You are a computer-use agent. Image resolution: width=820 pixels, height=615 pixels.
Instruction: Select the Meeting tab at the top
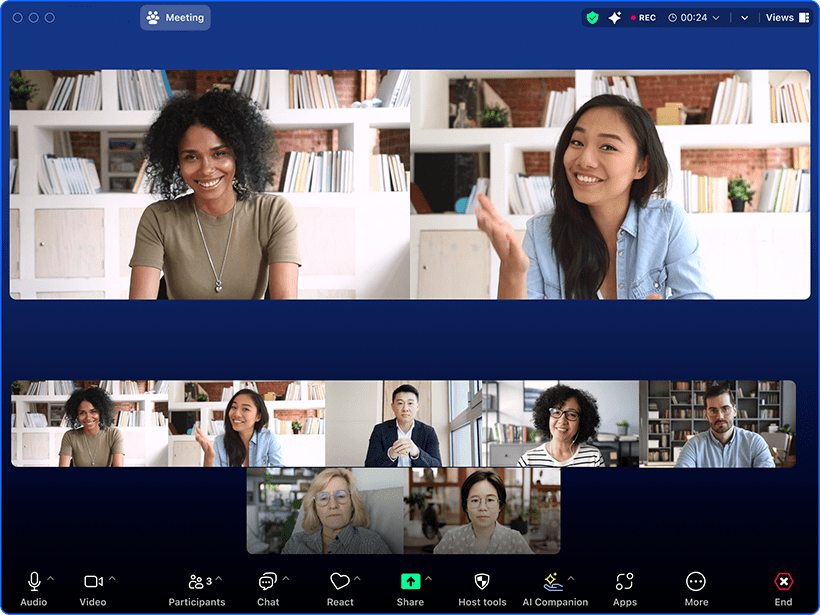tap(175, 17)
